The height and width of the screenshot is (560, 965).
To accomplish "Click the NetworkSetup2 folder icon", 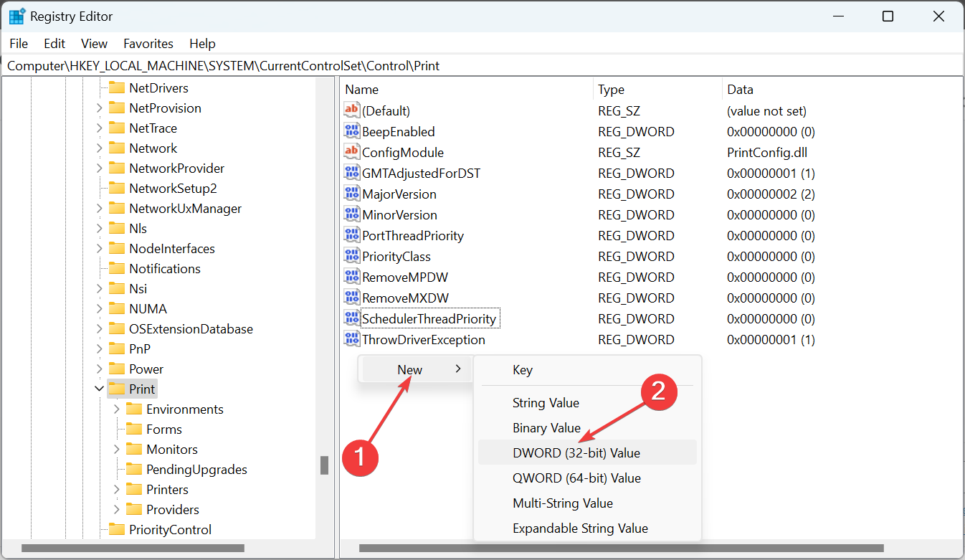I will coord(117,188).
